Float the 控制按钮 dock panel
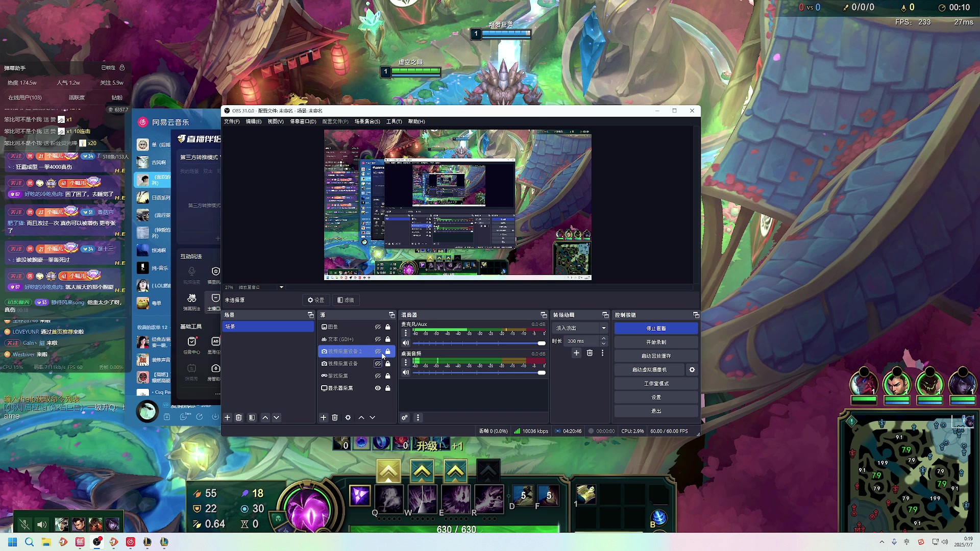Viewport: 980px width, 551px height. click(x=696, y=315)
